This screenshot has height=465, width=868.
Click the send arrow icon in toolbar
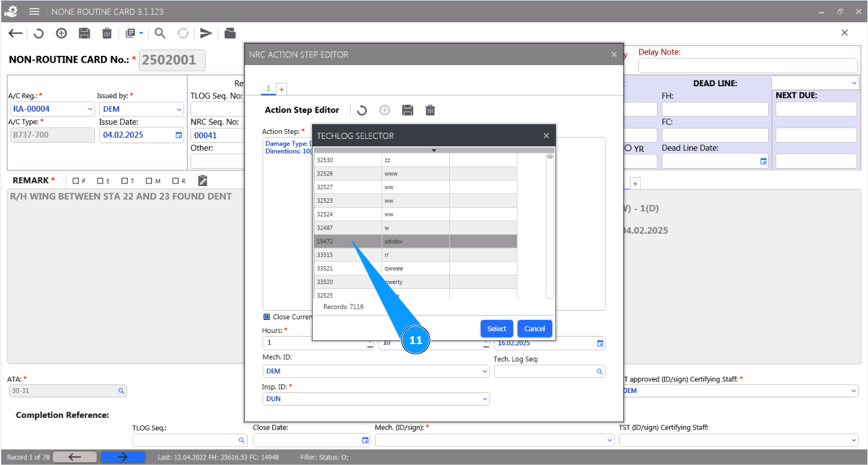coord(206,33)
